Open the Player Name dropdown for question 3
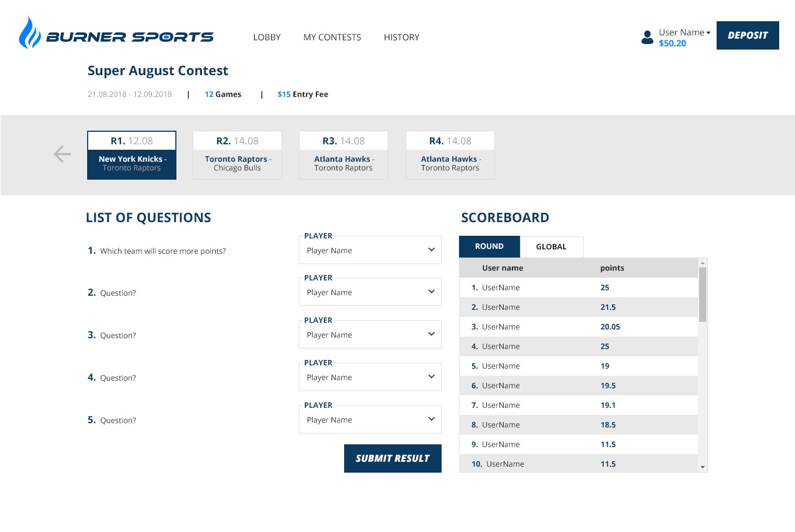The image size is (795, 532). tap(370, 334)
